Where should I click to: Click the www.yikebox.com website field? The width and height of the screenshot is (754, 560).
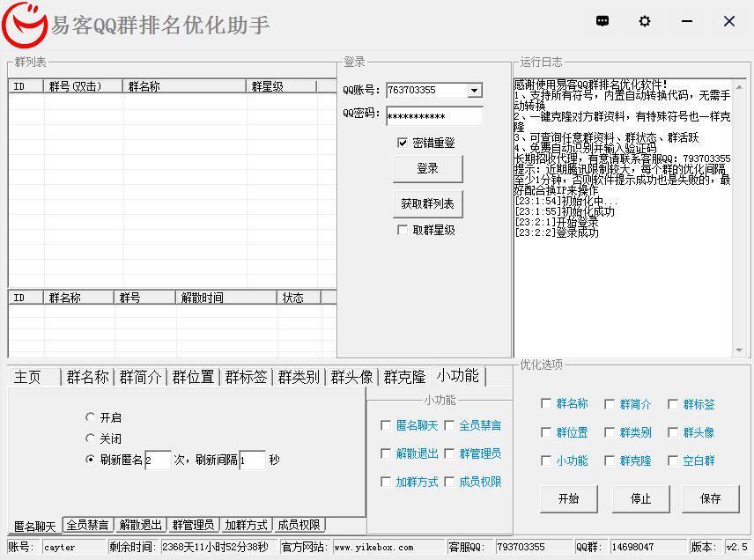[x=388, y=547]
